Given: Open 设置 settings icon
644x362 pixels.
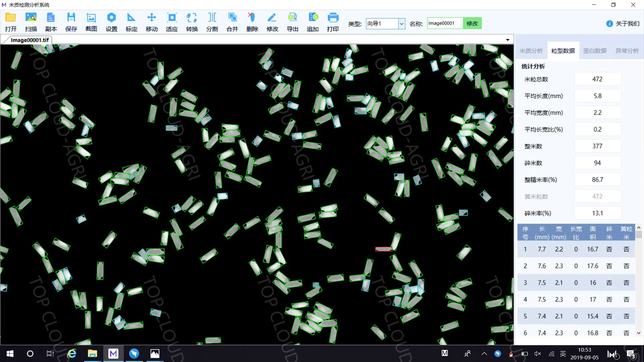Looking at the screenshot, I should click(111, 22).
